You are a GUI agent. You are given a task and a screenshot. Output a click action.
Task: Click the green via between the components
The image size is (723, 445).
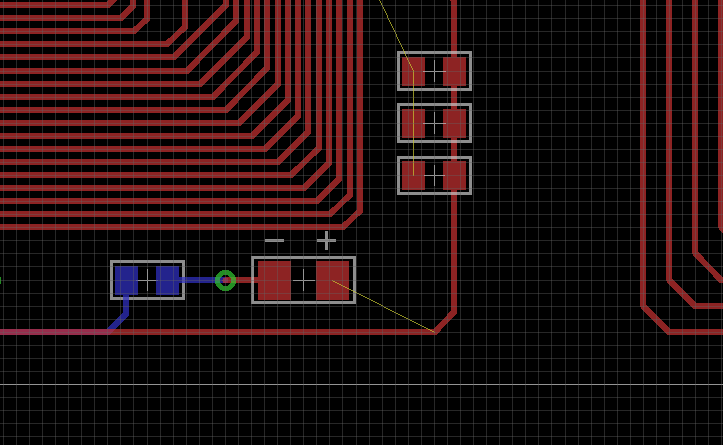click(225, 280)
